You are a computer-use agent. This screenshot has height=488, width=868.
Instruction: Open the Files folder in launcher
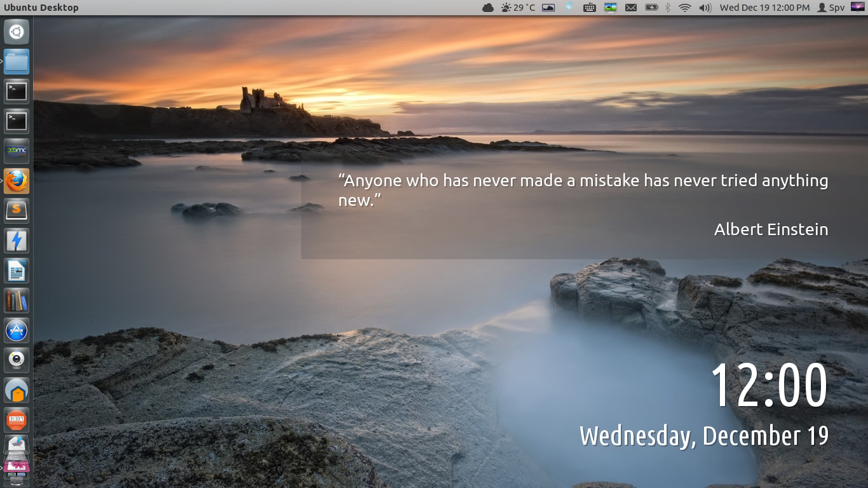[x=17, y=62]
